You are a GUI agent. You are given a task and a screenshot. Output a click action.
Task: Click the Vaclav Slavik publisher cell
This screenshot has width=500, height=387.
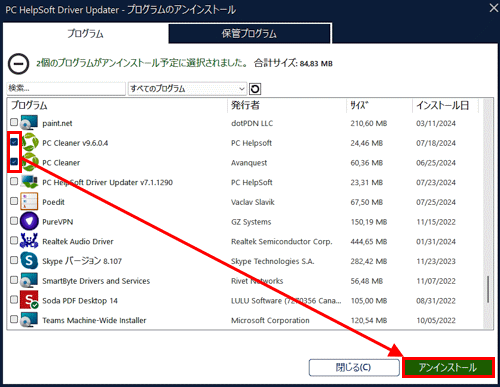click(253, 202)
